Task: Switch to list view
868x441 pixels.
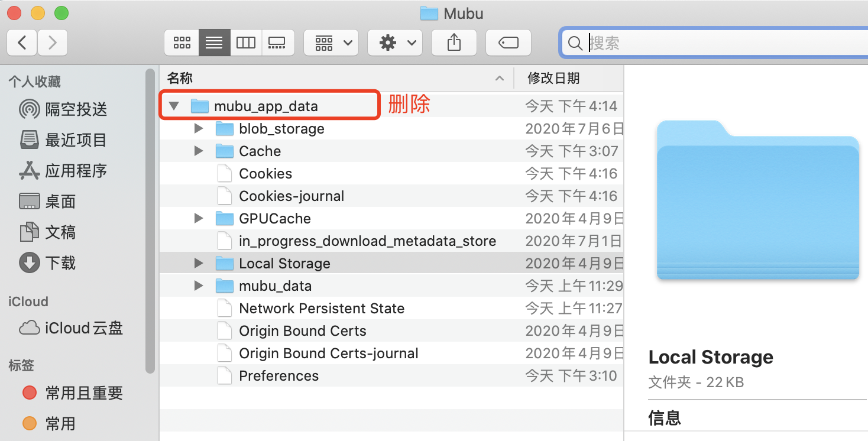Action: 214,43
